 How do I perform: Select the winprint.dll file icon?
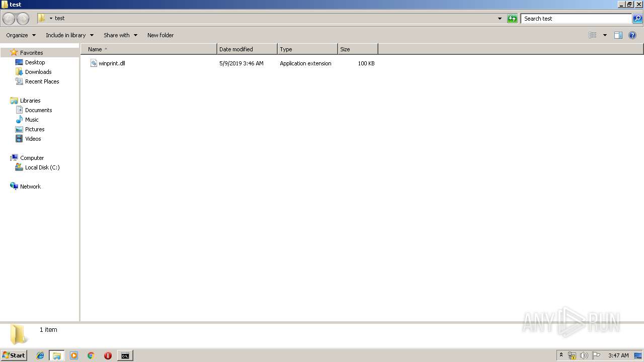click(94, 63)
